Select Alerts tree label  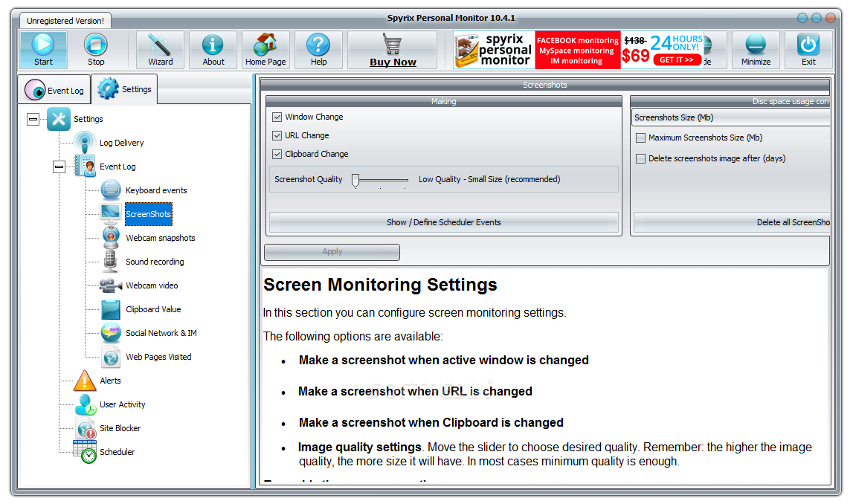(110, 381)
